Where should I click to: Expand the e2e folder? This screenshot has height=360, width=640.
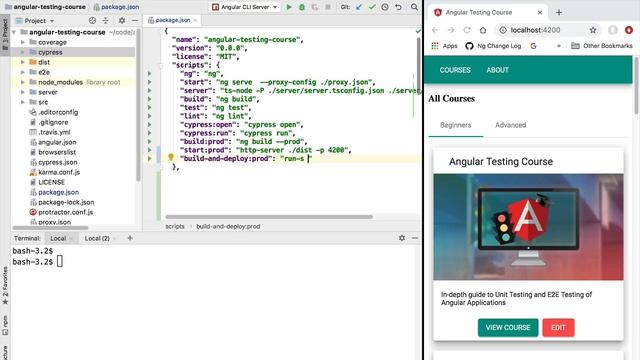pos(23,72)
